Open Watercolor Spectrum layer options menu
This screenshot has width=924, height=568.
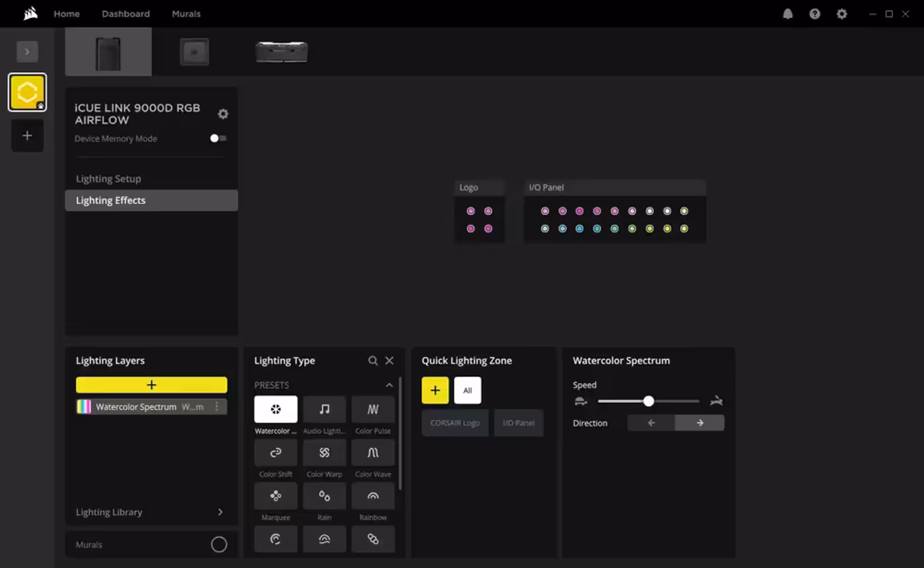(x=216, y=407)
